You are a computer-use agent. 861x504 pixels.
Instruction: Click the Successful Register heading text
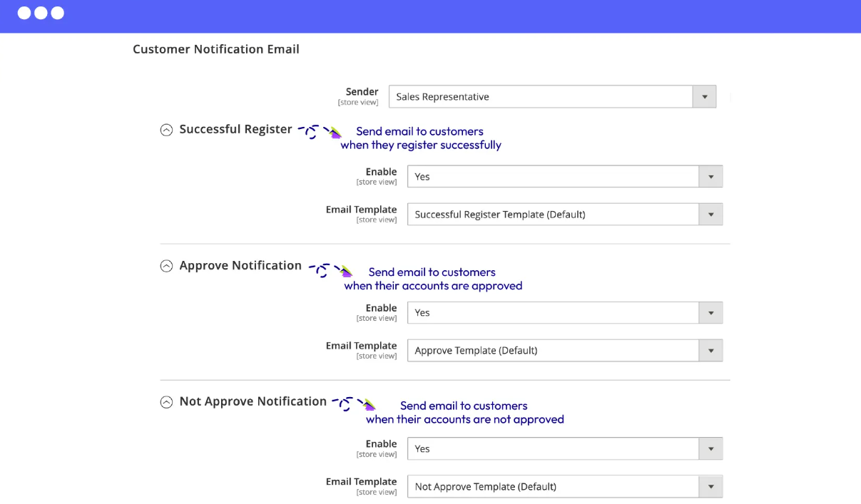[x=236, y=130]
